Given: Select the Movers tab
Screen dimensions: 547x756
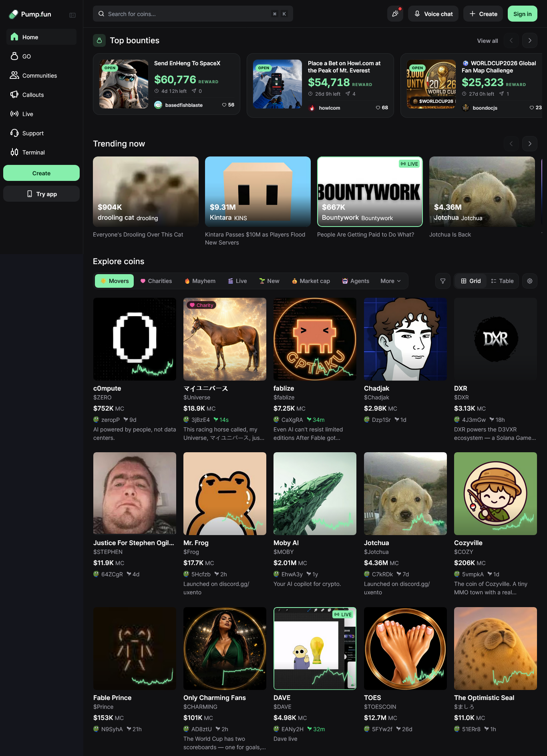Looking at the screenshot, I should [x=115, y=281].
